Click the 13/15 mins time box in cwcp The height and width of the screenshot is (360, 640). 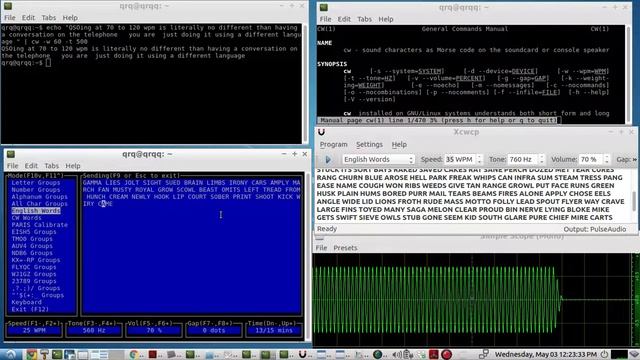(273, 330)
